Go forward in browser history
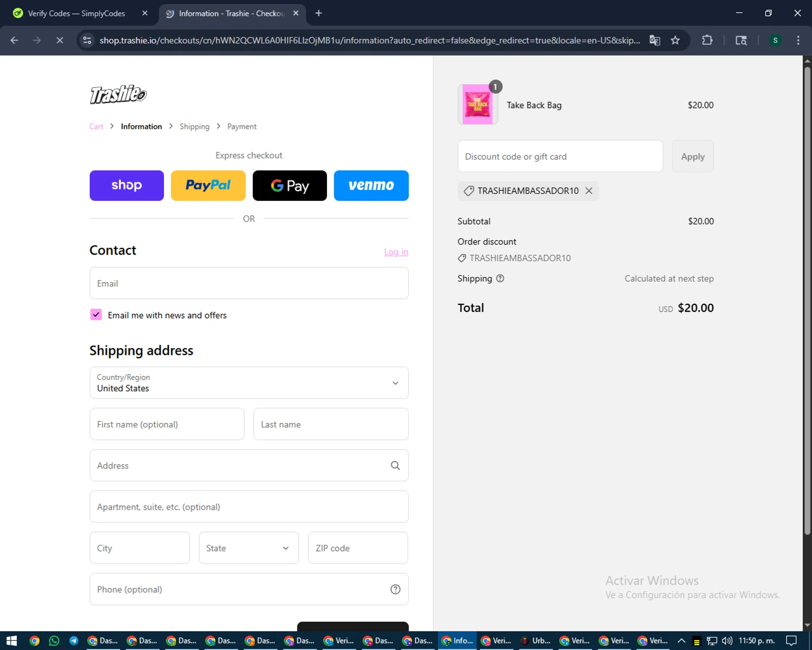The image size is (812, 650). point(37,40)
